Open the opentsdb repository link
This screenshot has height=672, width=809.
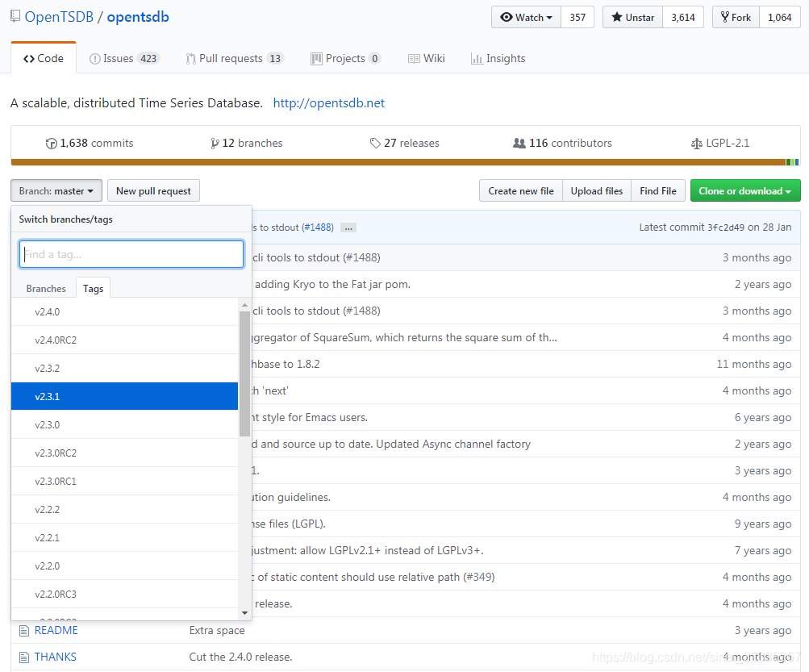point(138,17)
